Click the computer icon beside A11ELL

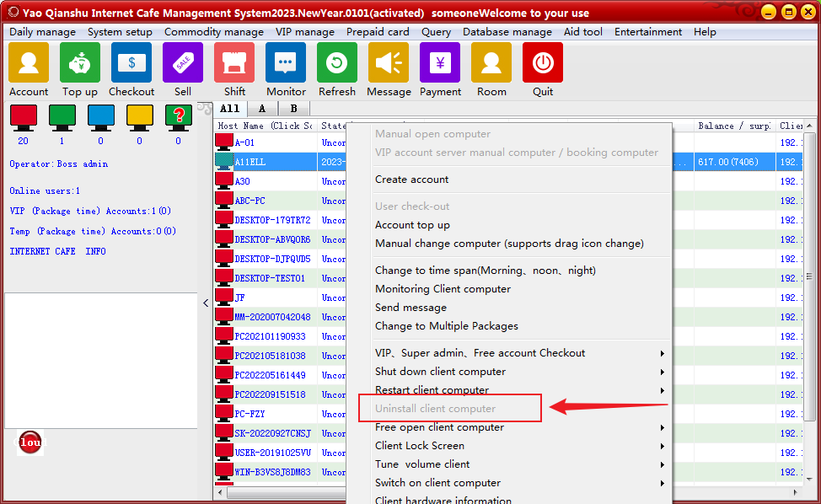tap(224, 161)
